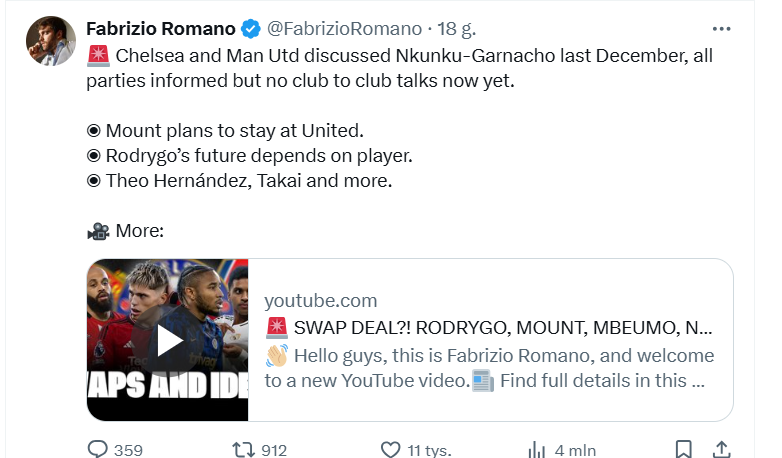Click the 912 reposts count
The image size is (782, 458).
point(273,450)
